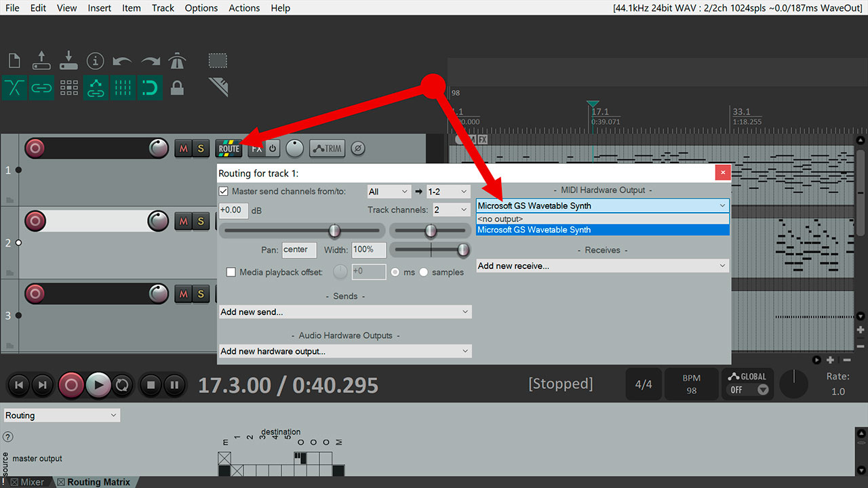The width and height of the screenshot is (868, 488).
Task: Arm record on track 2
Action: click(35, 220)
